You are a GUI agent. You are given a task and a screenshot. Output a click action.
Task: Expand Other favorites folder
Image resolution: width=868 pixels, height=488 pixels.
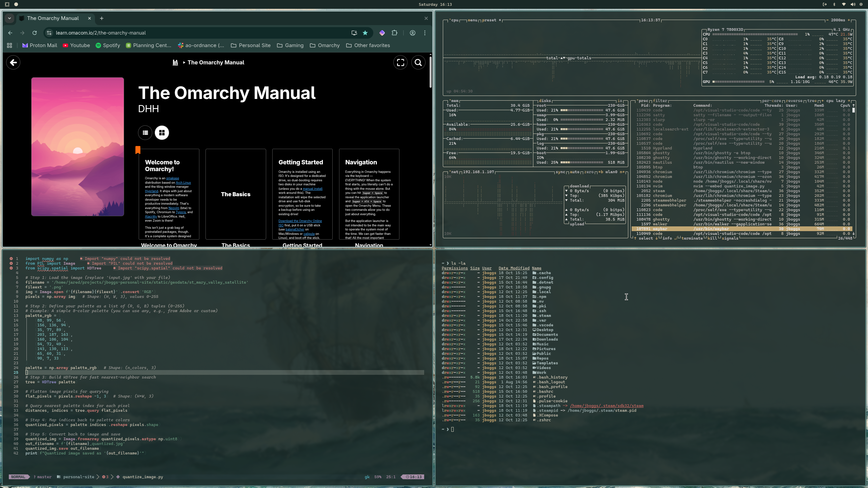368,45
